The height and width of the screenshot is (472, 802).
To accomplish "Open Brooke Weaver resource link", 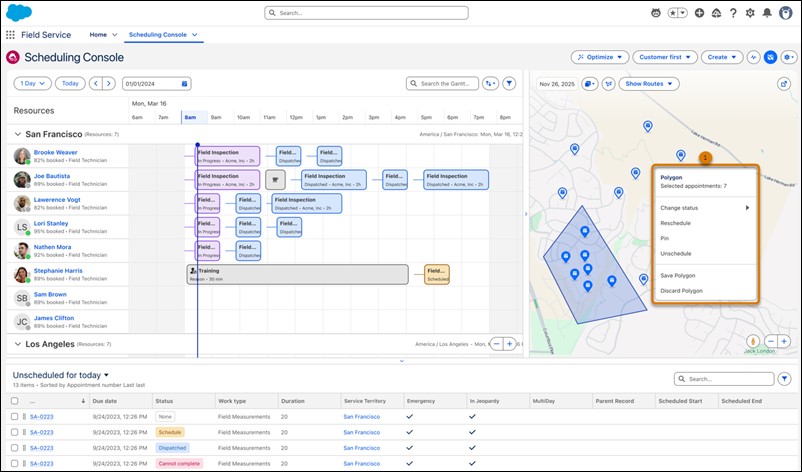I will [55, 152].
